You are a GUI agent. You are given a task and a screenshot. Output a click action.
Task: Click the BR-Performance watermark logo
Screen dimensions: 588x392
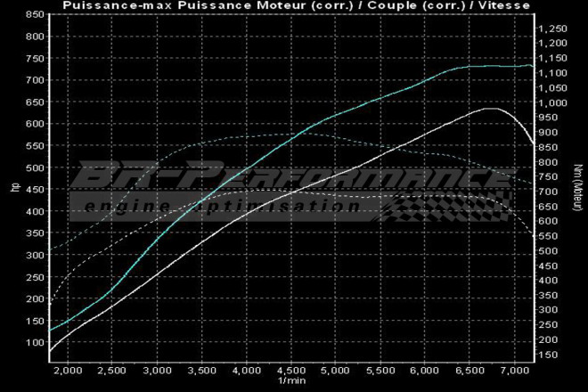294,178
